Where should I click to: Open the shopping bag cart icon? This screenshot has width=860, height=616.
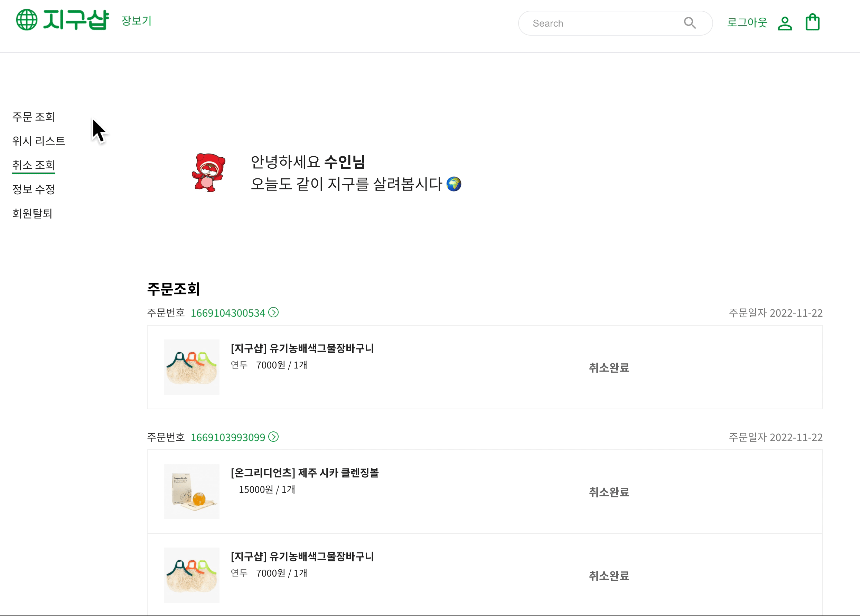click(x=812, y=22)
